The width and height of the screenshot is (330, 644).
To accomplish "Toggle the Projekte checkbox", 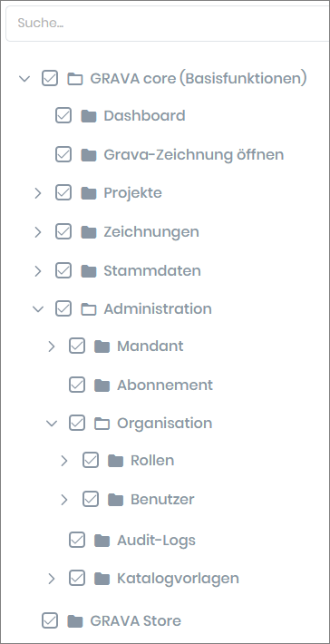I will click(63, 192).
